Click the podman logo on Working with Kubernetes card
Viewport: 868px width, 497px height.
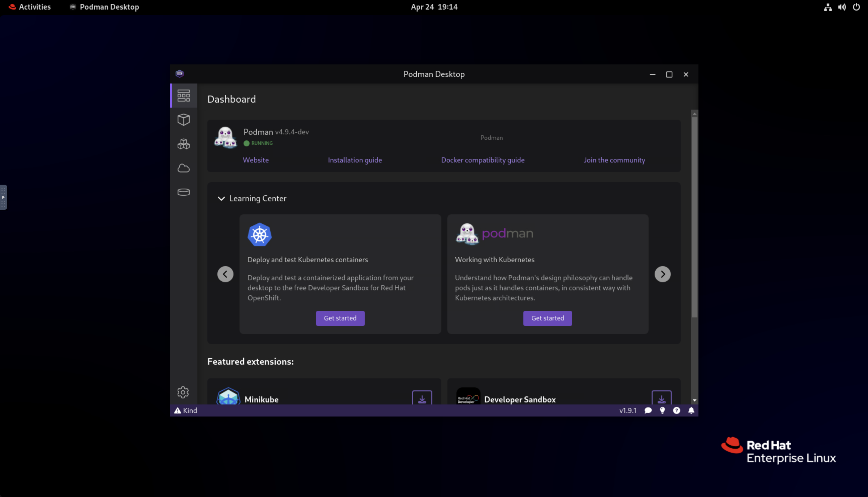pos(494,234)
